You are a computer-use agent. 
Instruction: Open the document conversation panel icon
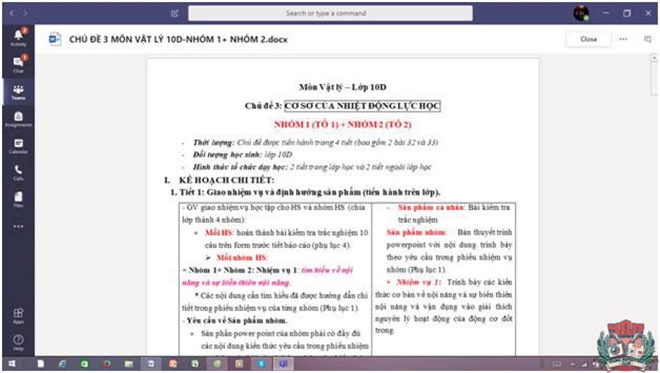647,39
